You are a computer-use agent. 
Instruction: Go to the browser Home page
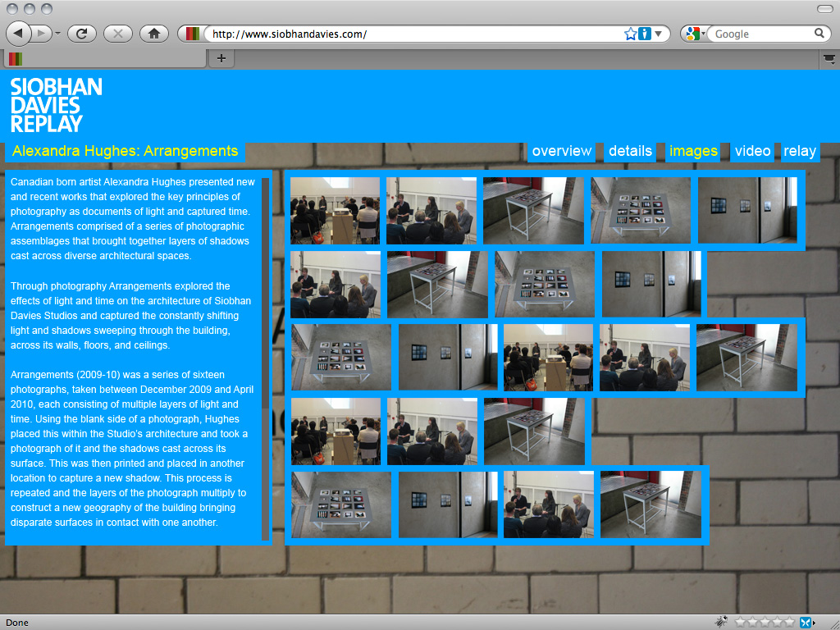point(153,34)
